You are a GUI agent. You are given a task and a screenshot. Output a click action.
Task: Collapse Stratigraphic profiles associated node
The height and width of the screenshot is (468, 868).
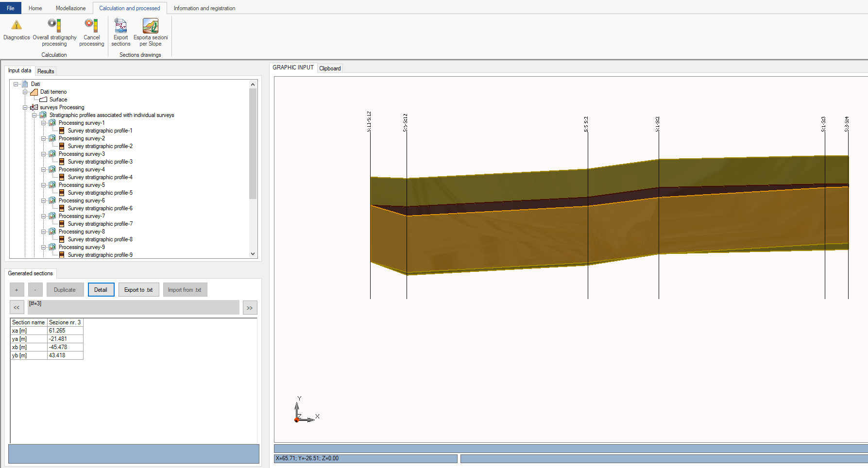click(34, 115)
